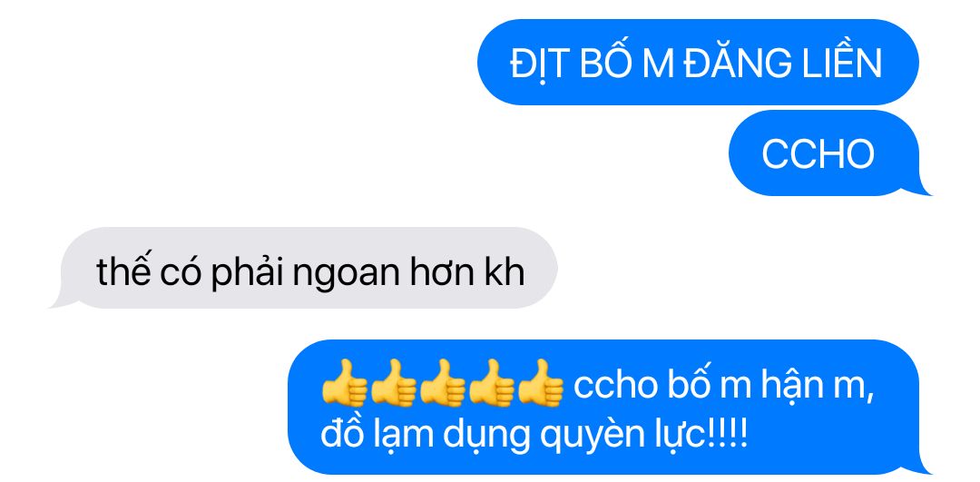
Task: Click the last thumbs-up emoji before the 'ccho' text
Action: pos(541,384)
